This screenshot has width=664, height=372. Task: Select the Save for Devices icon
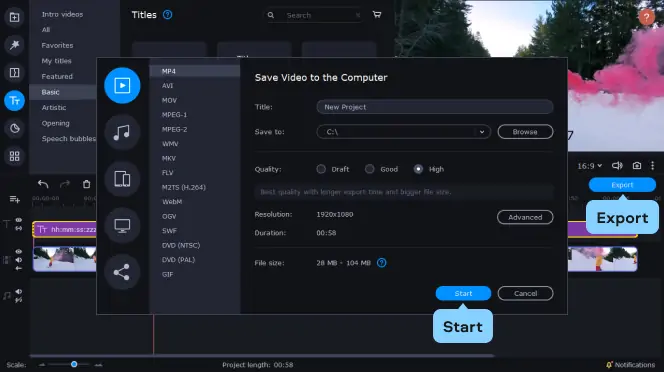pos(122,179)
